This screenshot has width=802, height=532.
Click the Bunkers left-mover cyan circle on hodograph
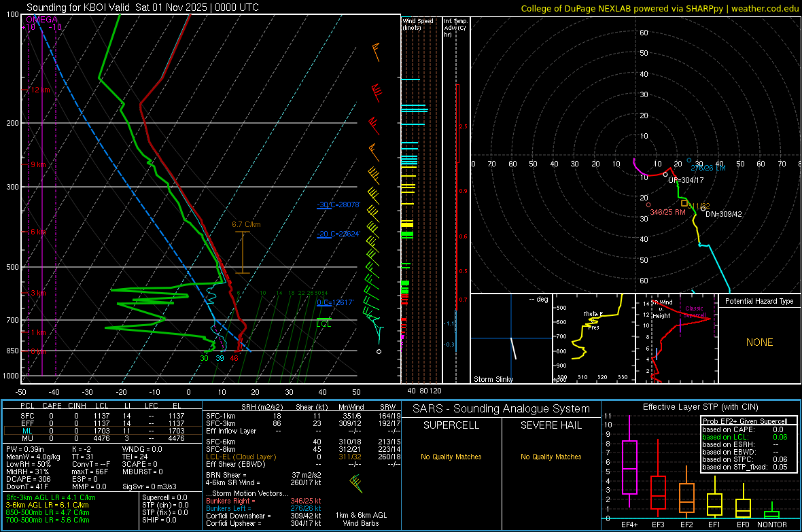pyautogui.click(x=689, y=160)
